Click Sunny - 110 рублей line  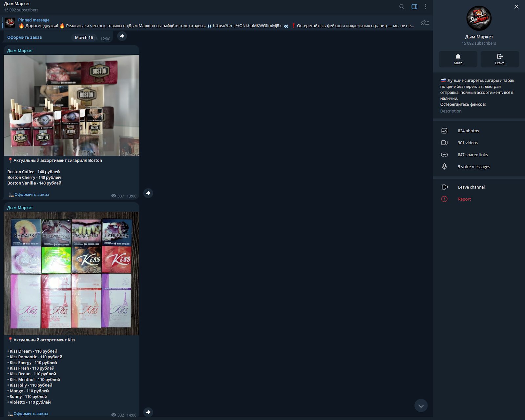[27, 396]
